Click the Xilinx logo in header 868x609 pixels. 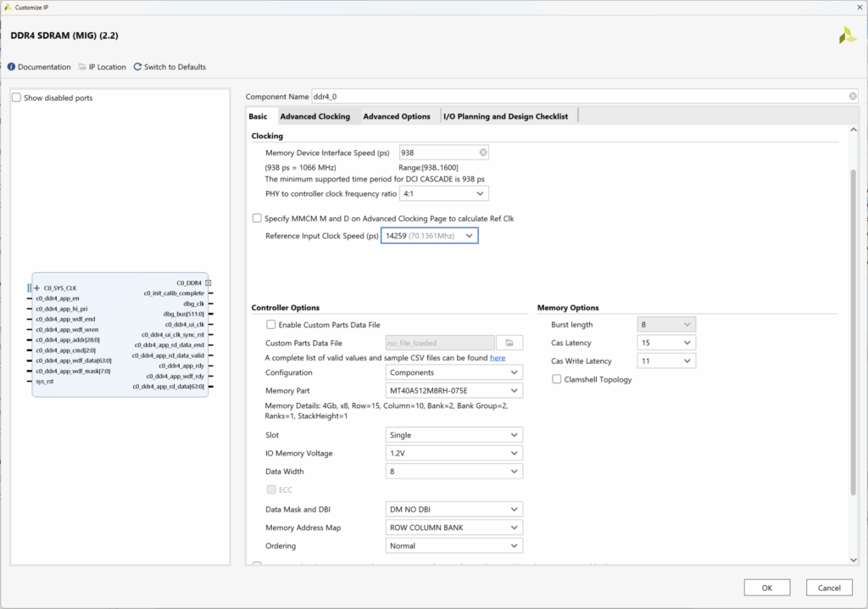coord(847,36)
